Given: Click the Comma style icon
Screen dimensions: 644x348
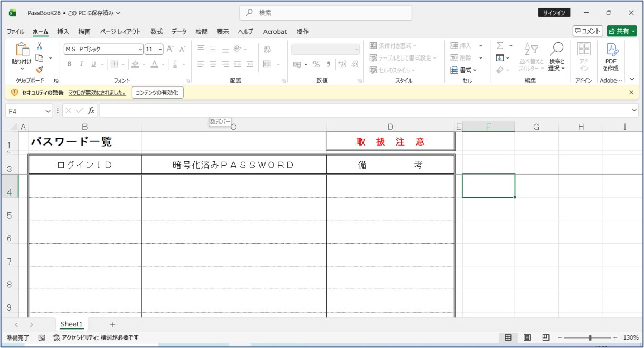Looking at the screenshot, I should 328,64.
